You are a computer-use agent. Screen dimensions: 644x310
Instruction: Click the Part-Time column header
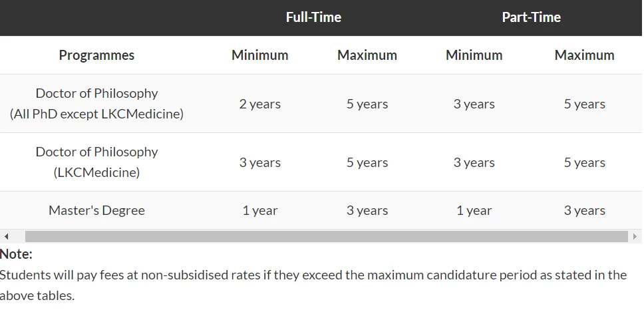(531, 17)
